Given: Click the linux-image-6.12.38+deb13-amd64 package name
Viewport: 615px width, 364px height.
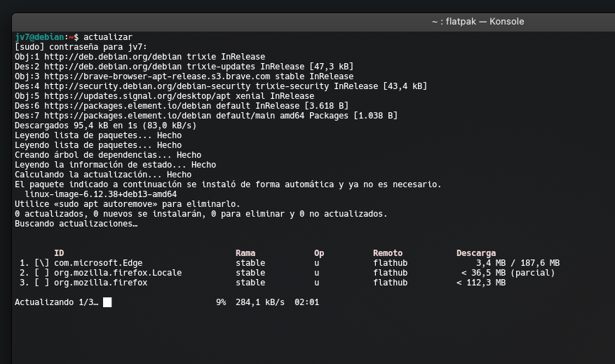Looking at the screenshot, I should (101, 194).
